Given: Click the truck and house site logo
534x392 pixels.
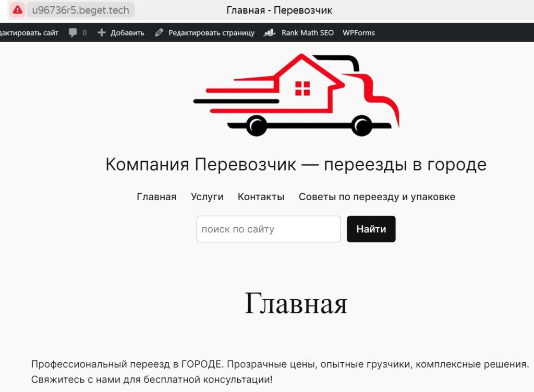Looking at the screenshot, I should coord(296,94).
